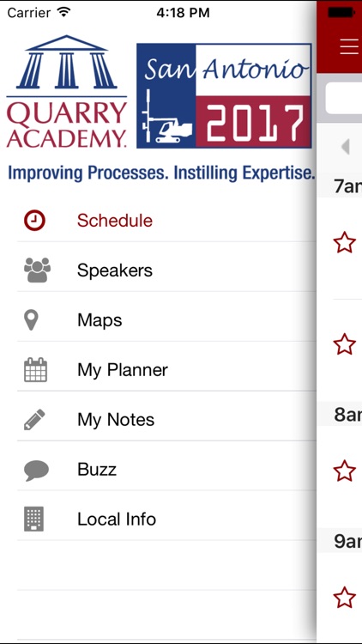Viewport: 362px width, 644px height.
Task: Go to previous day with left arrow
Action: [346, 147]
